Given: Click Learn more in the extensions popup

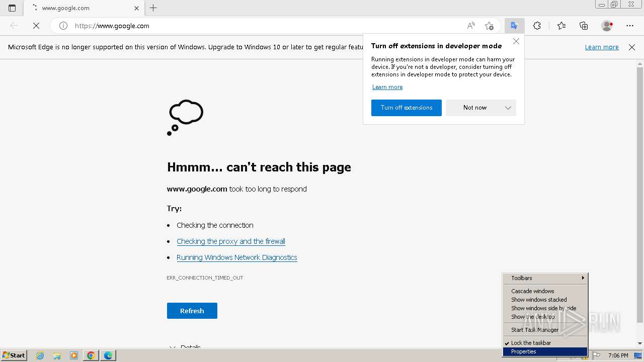Looking at the screenshot, I should [387, 87].
